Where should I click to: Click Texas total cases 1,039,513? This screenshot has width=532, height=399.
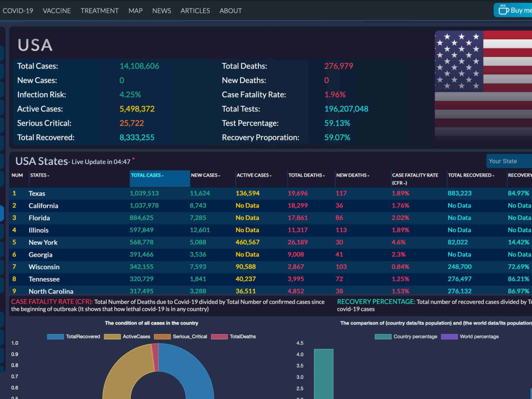(x=144, y=194)
